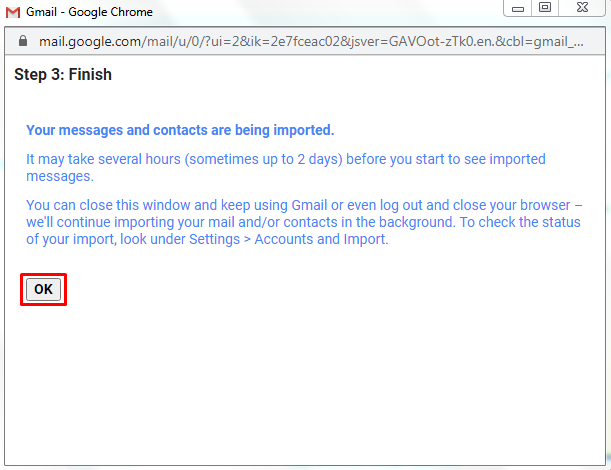Image resolution: width=611 pixels, height=470 pixels.
Task: Click the 'Settings > Accounts and Import' text
Action: coord(288,239)
